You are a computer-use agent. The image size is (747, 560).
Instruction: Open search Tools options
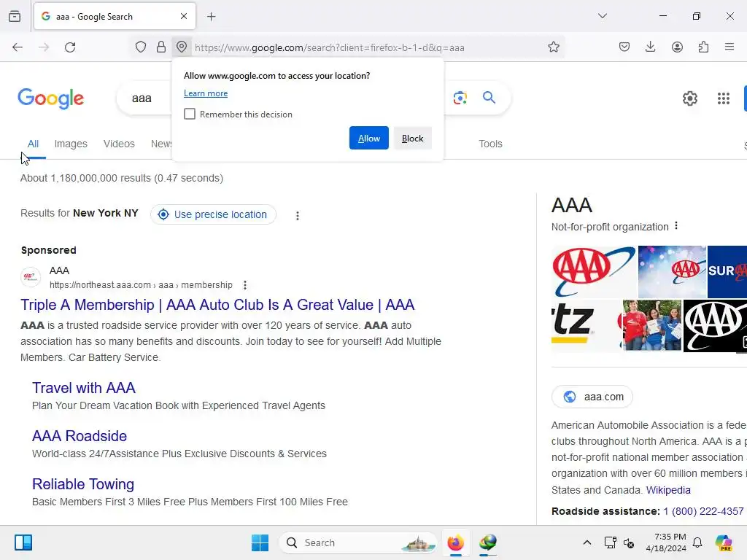[x=490, y=144]
